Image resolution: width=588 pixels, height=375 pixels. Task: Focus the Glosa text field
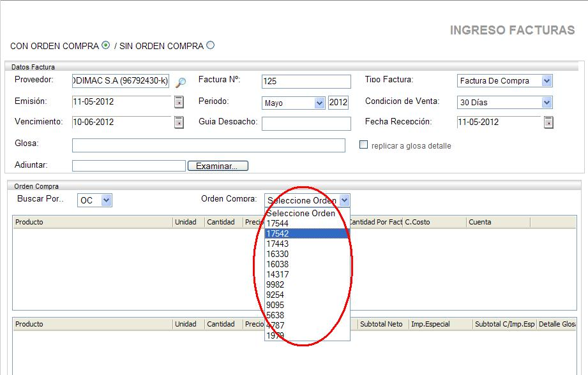(x=209, y=145)
